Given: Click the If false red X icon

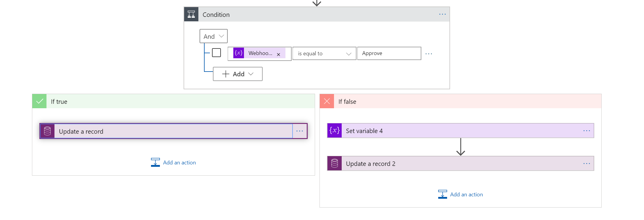Looking at the screenshot, I should (x=327, y=101).
